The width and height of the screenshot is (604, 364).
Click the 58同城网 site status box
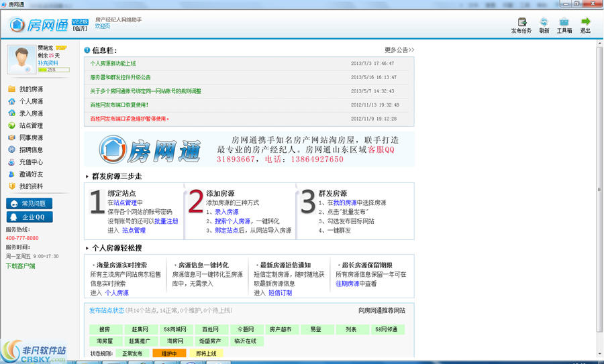[x=175, y=329]
